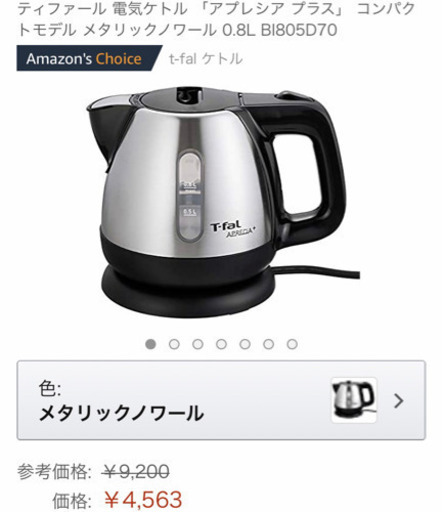This screenshot has height=512, width=443.
Task: Open the メタリックノワール color selector
Action: (221, 400)
